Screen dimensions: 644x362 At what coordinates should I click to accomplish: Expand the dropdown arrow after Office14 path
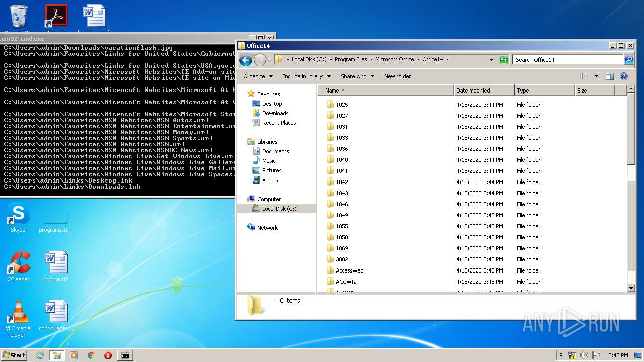[447, 59]
